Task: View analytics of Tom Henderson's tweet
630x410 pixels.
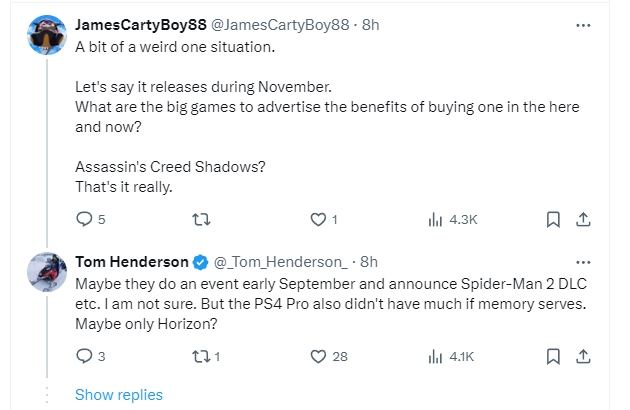Action: pyautogui.click(x=435, y=356)
